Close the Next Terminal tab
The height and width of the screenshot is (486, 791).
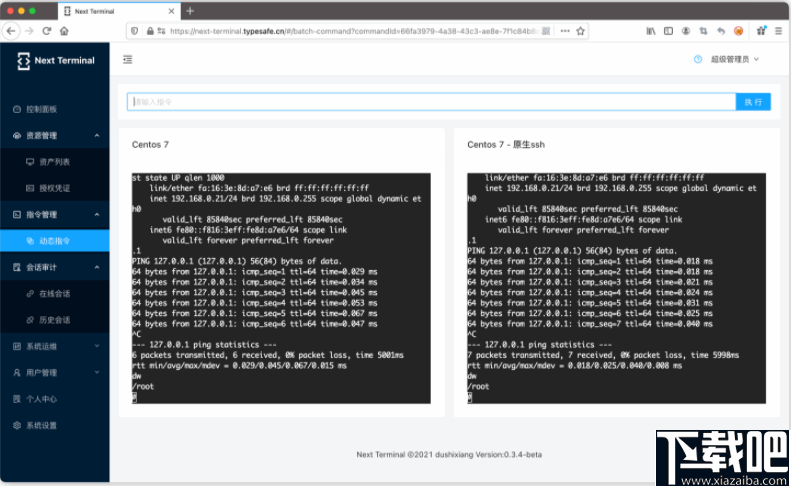[x=172, y=11]
